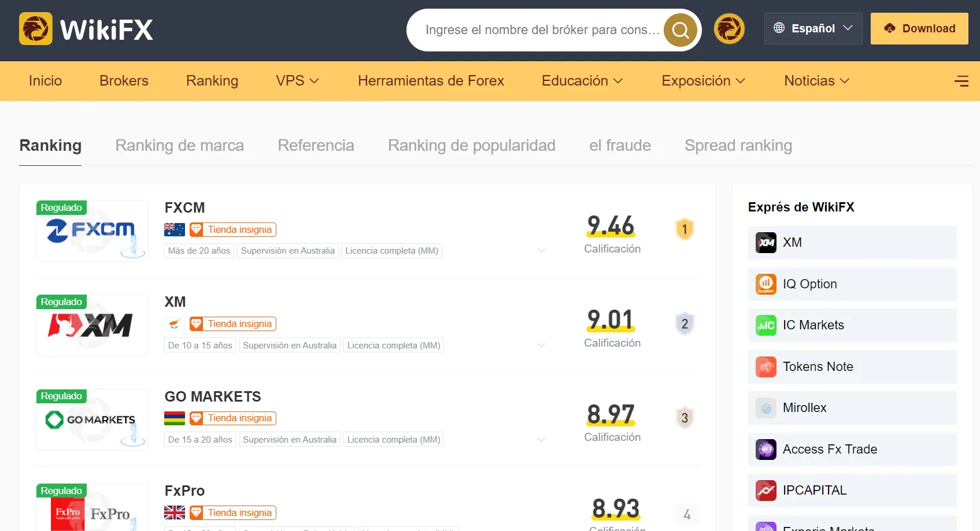Click XM 9.01 rating score

(x=611, y=320)
